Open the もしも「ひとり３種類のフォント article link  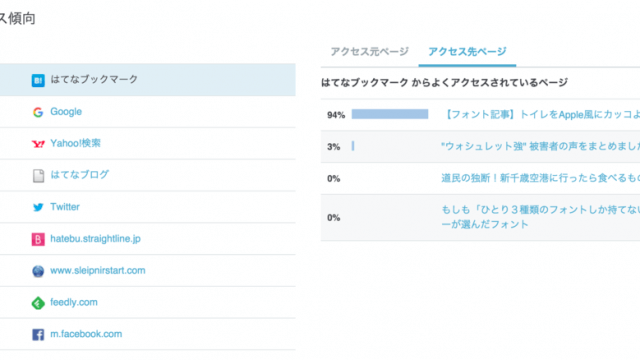[540, 217]
